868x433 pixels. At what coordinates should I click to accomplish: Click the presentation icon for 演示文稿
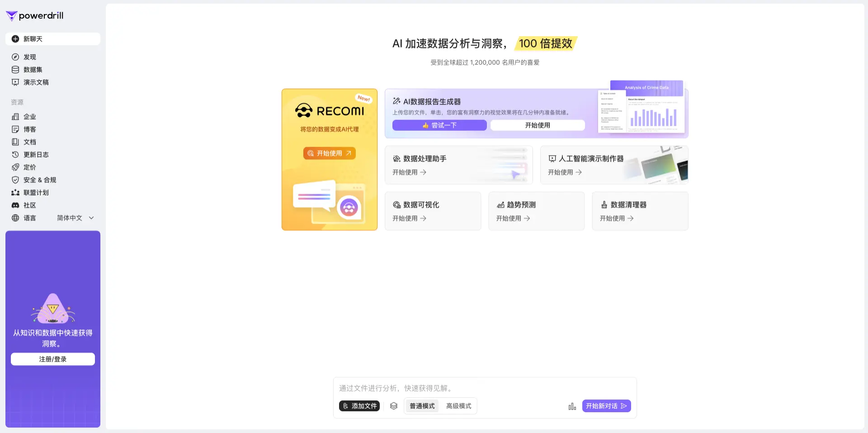click(x=15, y=82)
